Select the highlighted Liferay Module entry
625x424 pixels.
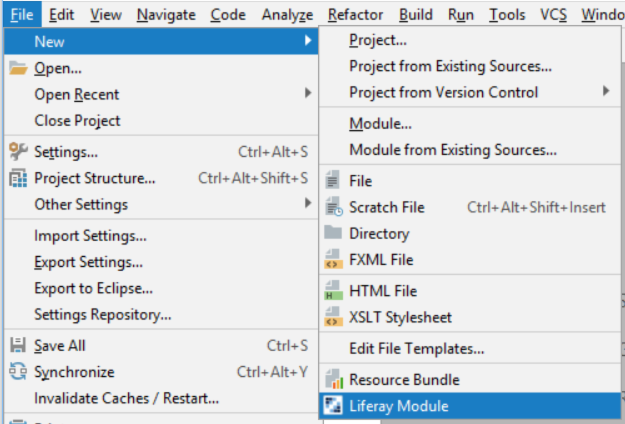[470, 406]
